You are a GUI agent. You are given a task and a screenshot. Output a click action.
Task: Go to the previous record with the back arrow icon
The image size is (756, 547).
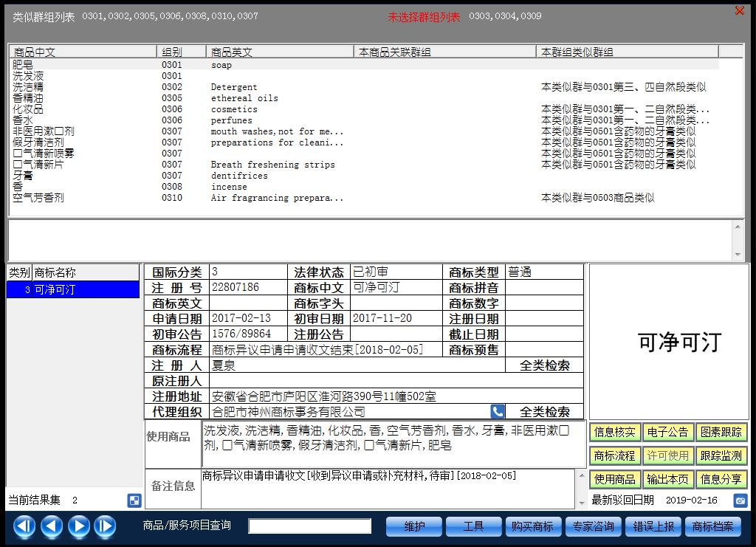point(50,526)
